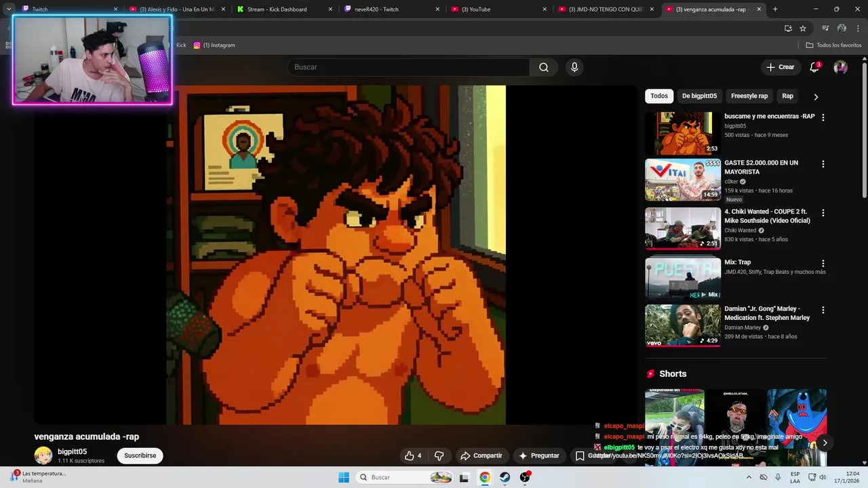Screen dimensions: 868x488
Task: Show next filter chips with right chevron
Action: tap(816, 97)
